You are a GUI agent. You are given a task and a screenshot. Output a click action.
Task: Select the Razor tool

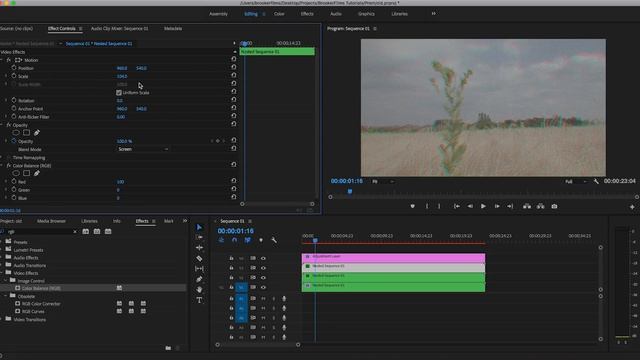pyautogui.click(x=199, y=258)
